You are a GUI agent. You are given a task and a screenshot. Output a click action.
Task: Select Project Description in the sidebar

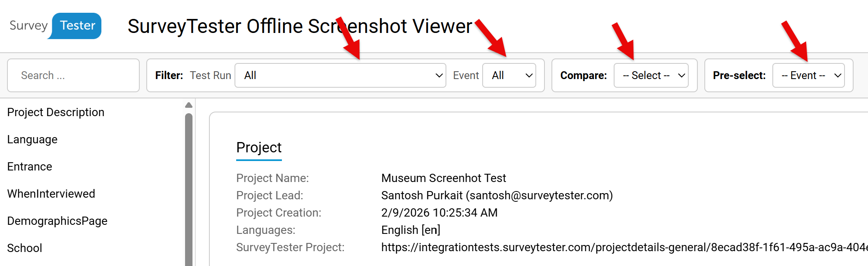tap(56, 112)
